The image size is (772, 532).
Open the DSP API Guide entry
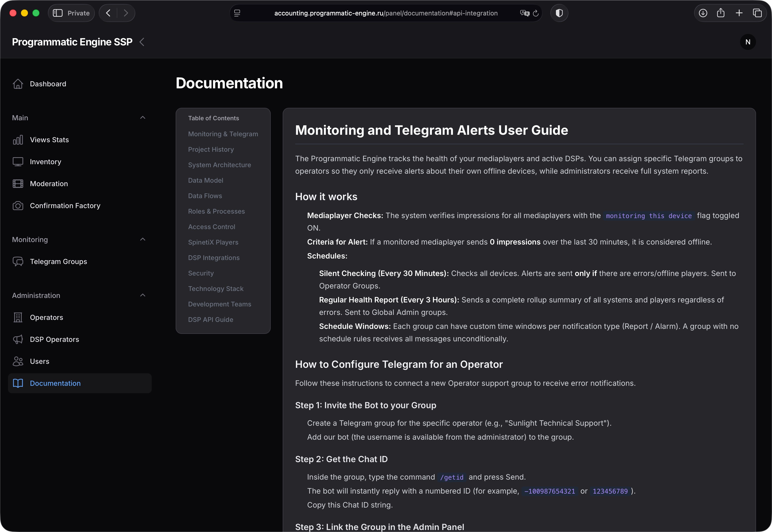pyautogui.click(x=210, y=319)
